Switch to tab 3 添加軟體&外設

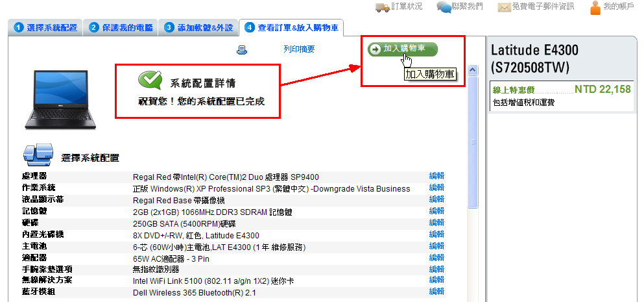click(198, 27)
